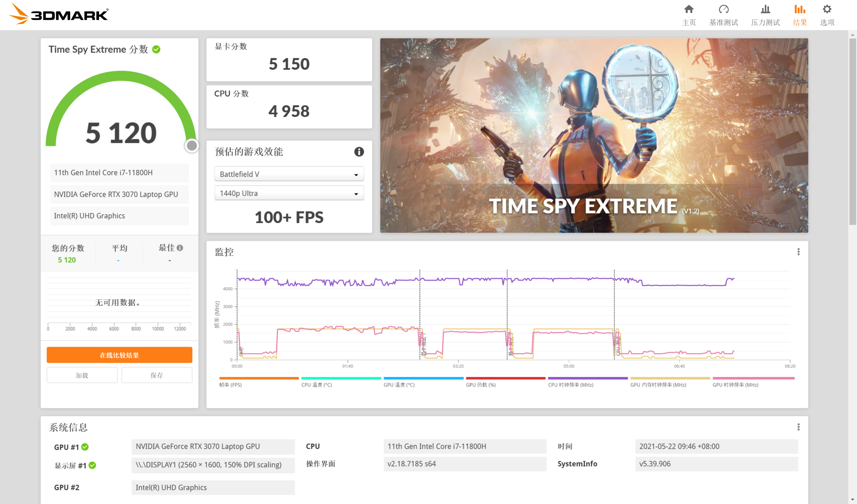The height and width of the screenshot is (504, 857).
Task: Click the 3DMark logo
Action: coord(59,14)
